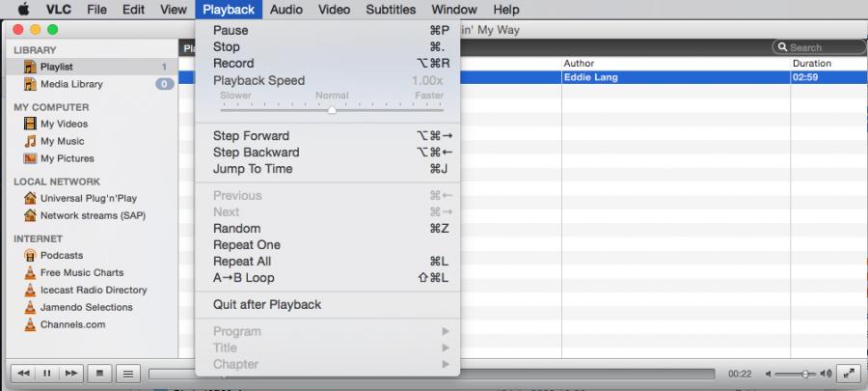This screenshot has height=391, width=868.
Task: Open the Help menu
Action: [506, 10]
